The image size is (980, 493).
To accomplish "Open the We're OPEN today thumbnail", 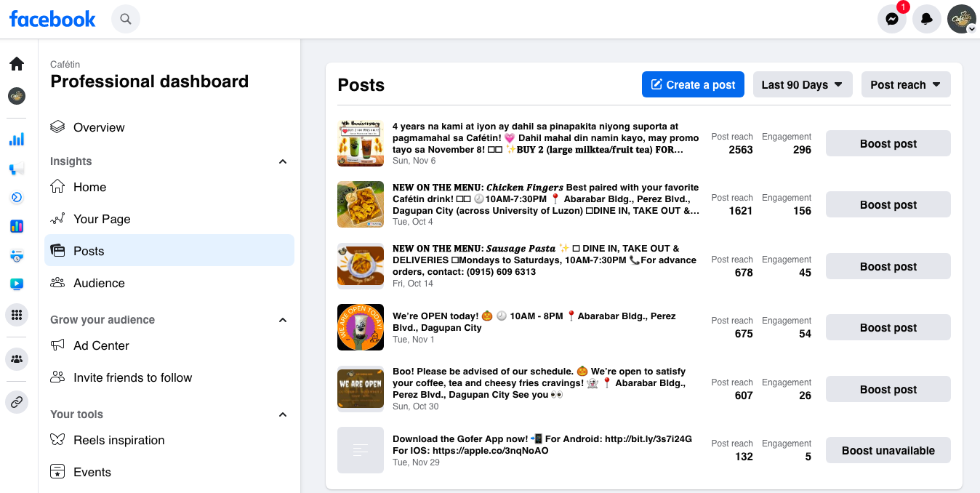I will 361,327.
